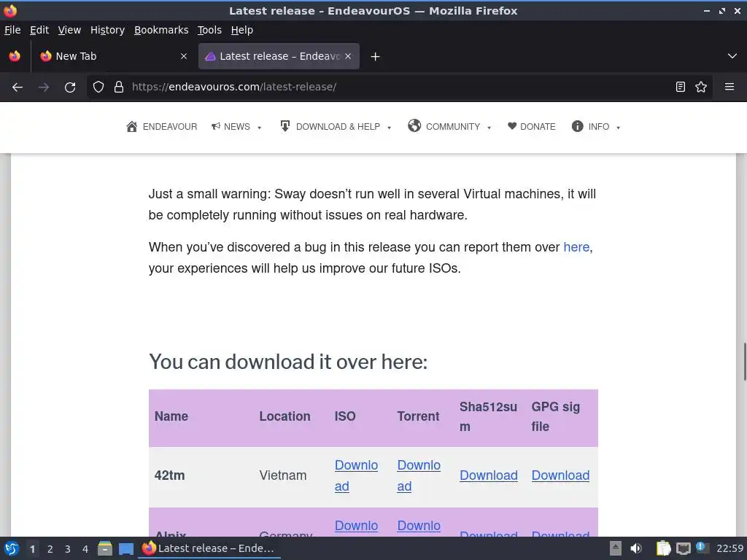Viewport: 747px width, 560px height.
Task: Click the Community globe icon
Action: (414, 125)
